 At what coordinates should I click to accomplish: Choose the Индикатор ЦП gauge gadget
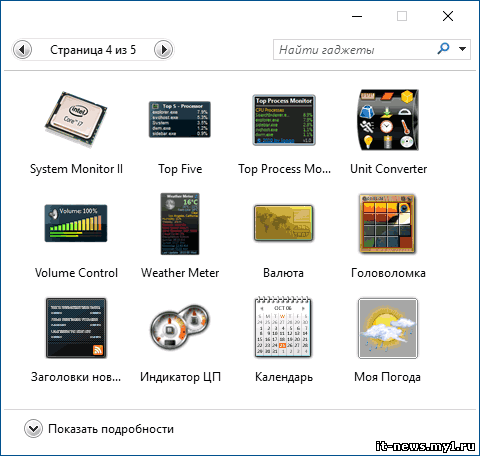180,327
